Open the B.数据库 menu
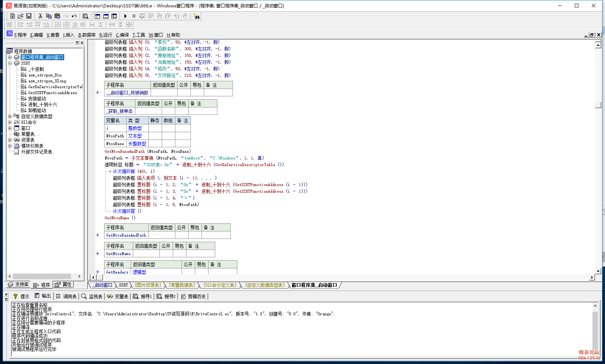605x364 pixels. pyautogui.click(x=87, y=35)
